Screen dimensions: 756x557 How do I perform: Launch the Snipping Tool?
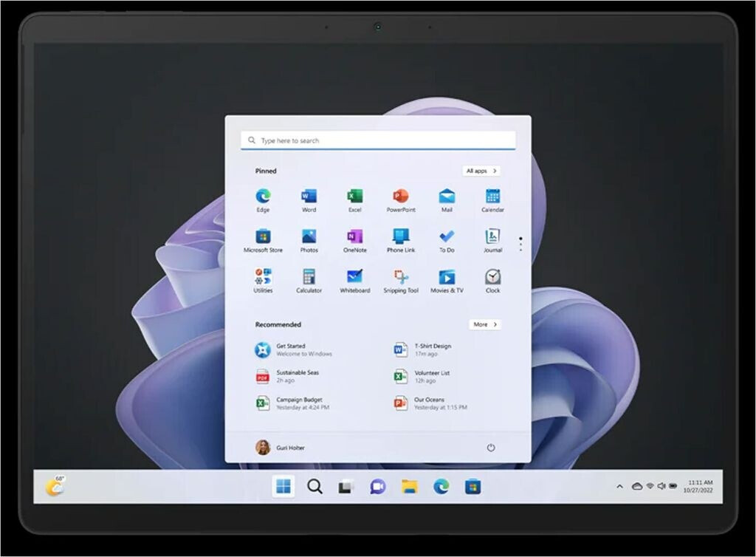[401, 278]
